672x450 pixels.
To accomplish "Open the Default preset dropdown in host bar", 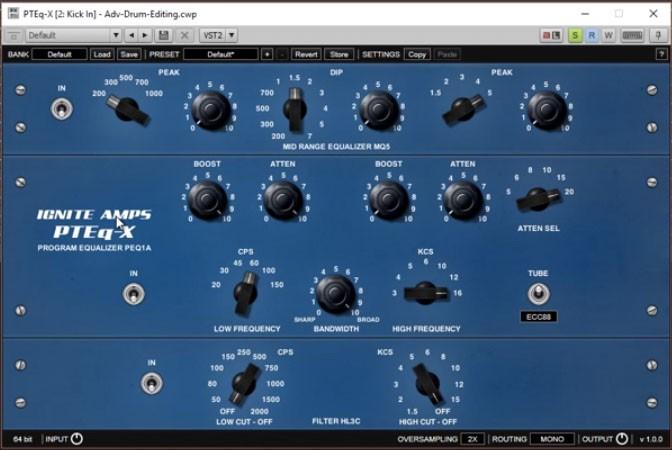I will pyautogui.click(x=72, y=35).
